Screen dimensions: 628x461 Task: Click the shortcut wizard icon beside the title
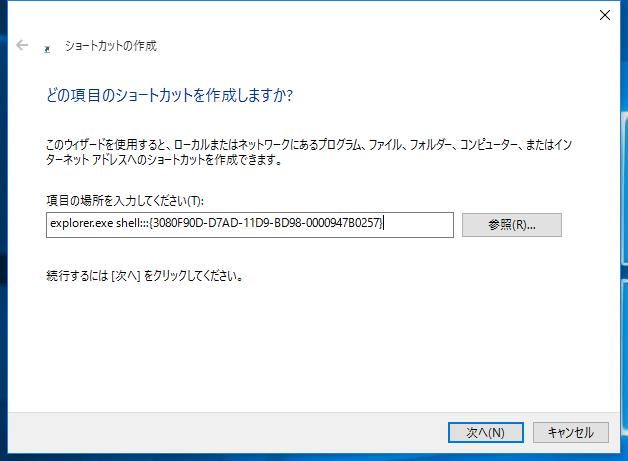pos(48,47)
